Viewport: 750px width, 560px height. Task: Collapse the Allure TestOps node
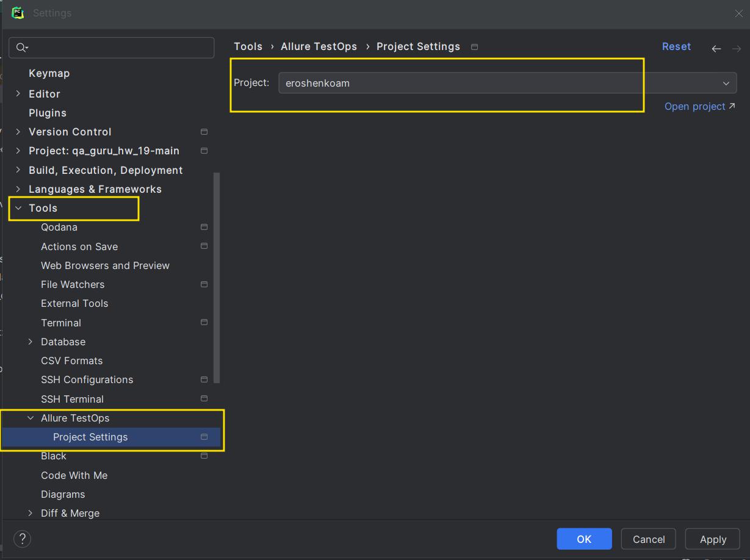pyautogui.click(x=31, y=418)
